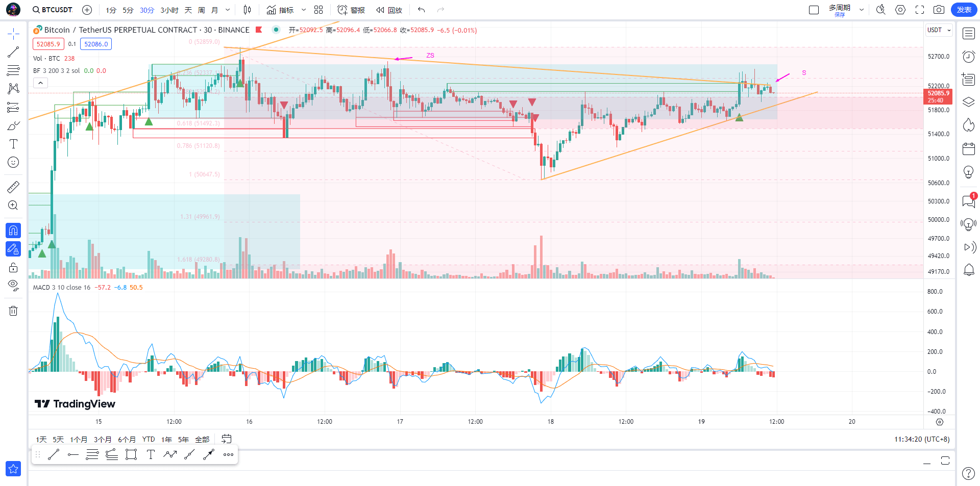980x486 pixels.
Task: Open the 指标 indicators dialog
Action: pyautogui.click(x=280, y=10)
